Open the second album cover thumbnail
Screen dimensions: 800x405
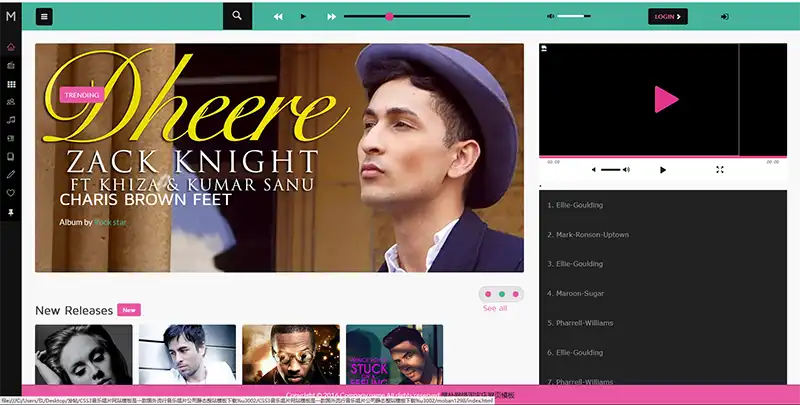pos(187,355)
